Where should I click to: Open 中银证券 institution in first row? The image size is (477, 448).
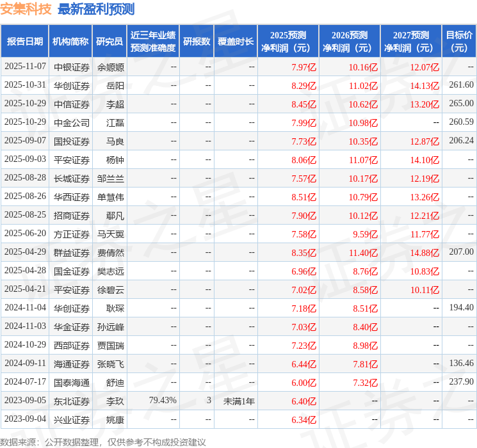point(71,67)
